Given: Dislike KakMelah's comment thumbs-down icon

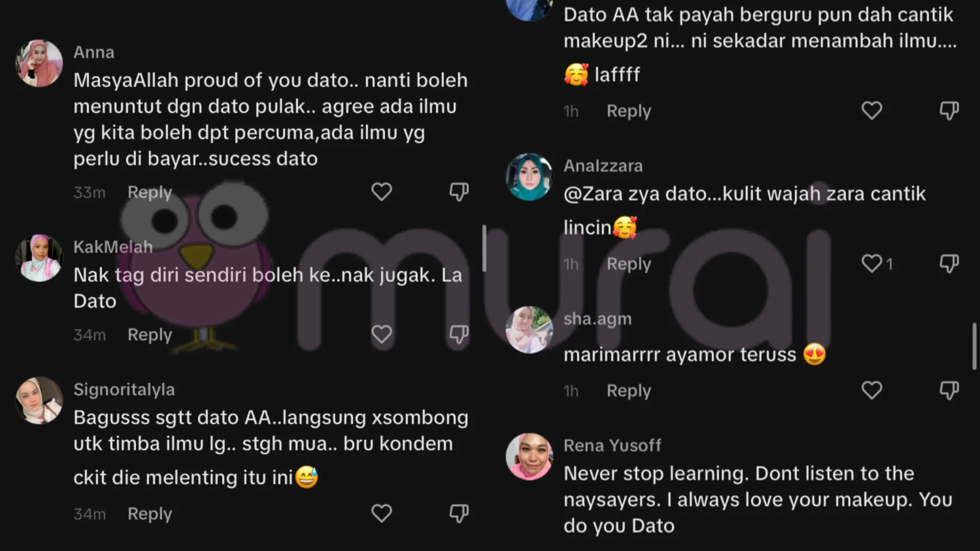Looking at the screenshot, I should 459,334.
